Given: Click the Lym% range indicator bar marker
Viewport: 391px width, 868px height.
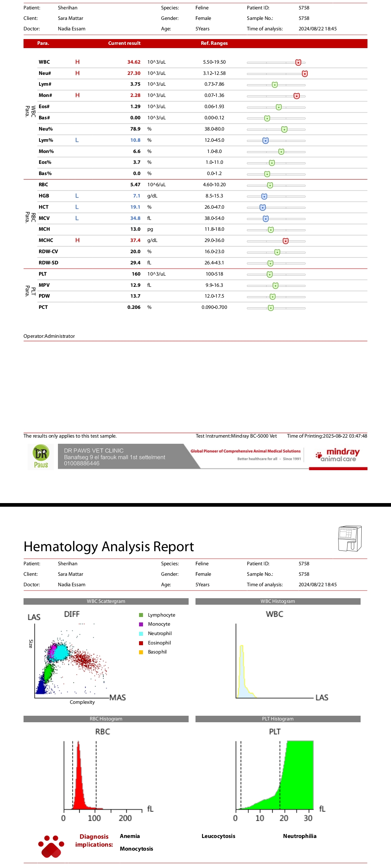Looking at the screenshot, I should pyautogui.click(x=265, y=141).
